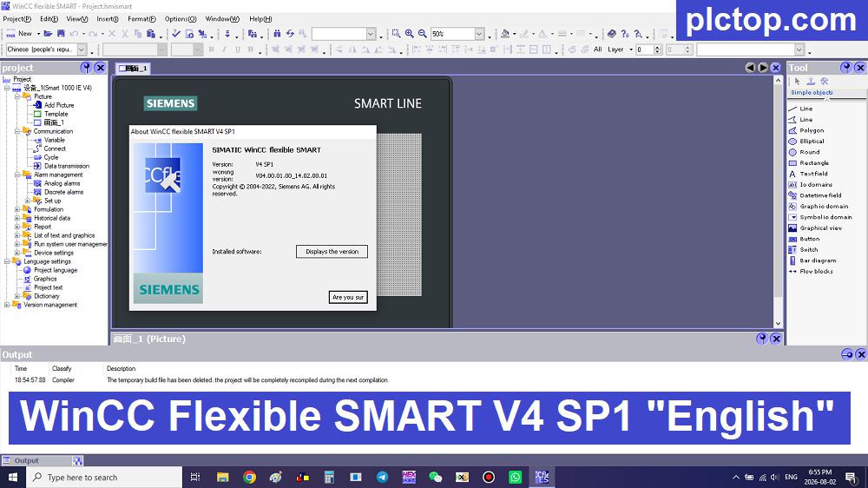This screenshot has width=868, height=488.
Task: Collapse the Communication folder
Action: [x=17, y=131]
